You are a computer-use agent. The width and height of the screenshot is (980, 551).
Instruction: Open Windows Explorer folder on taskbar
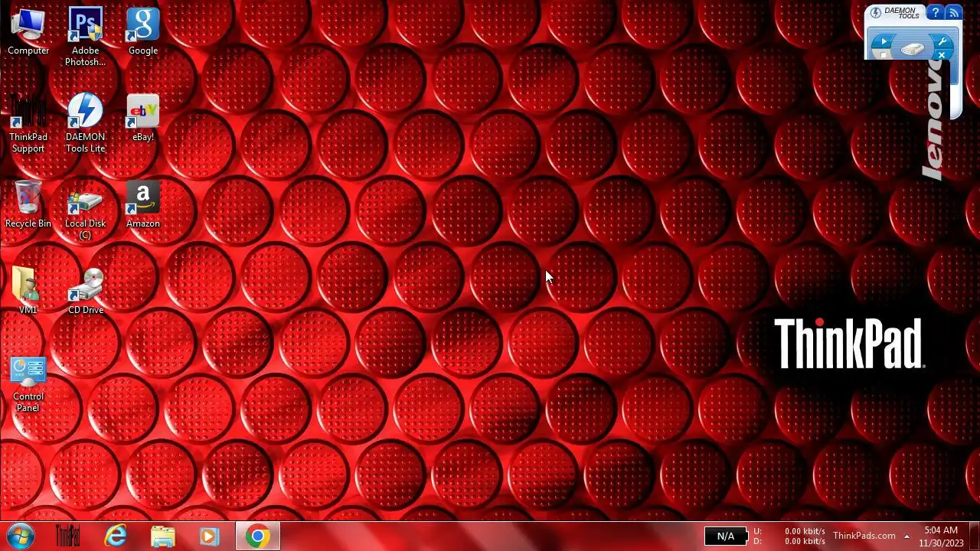[x=162, y=536]
